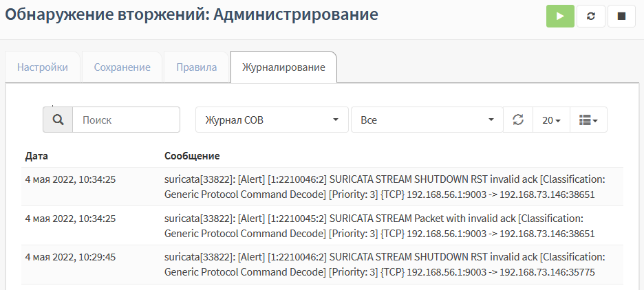
Task: Refresh the log list with circular arrows icon
Action: tap(518, 120)
